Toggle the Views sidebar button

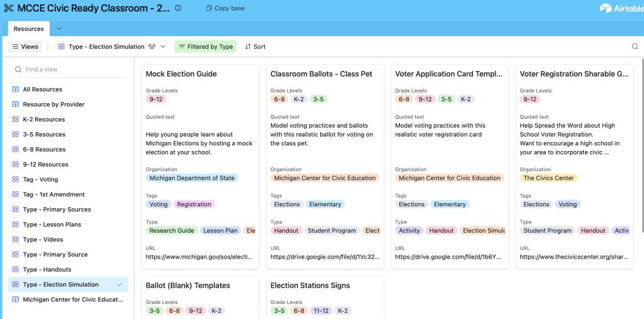pyautogui.click(x=25, y=47)
